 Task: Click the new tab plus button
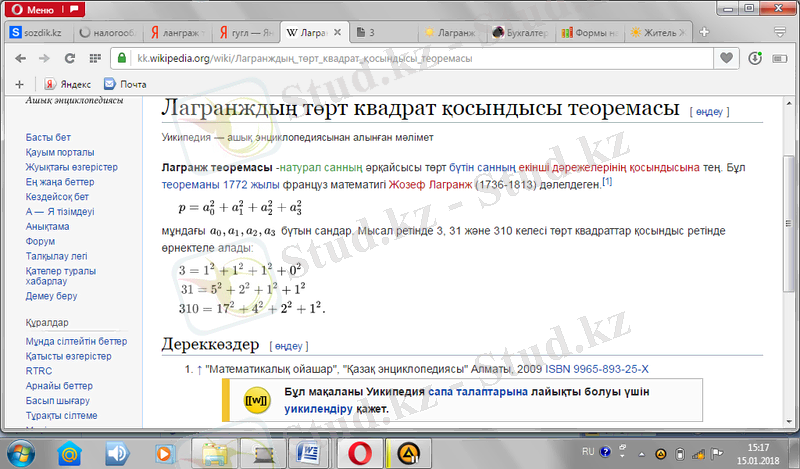click(x=704, y=32)
